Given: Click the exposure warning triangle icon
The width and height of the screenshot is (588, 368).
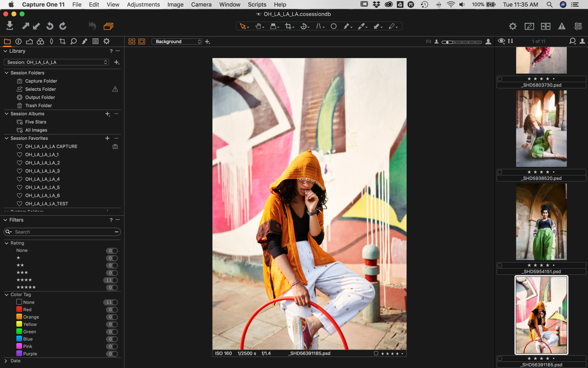Looking at the screenshot, I should click(x=562, y=26).
